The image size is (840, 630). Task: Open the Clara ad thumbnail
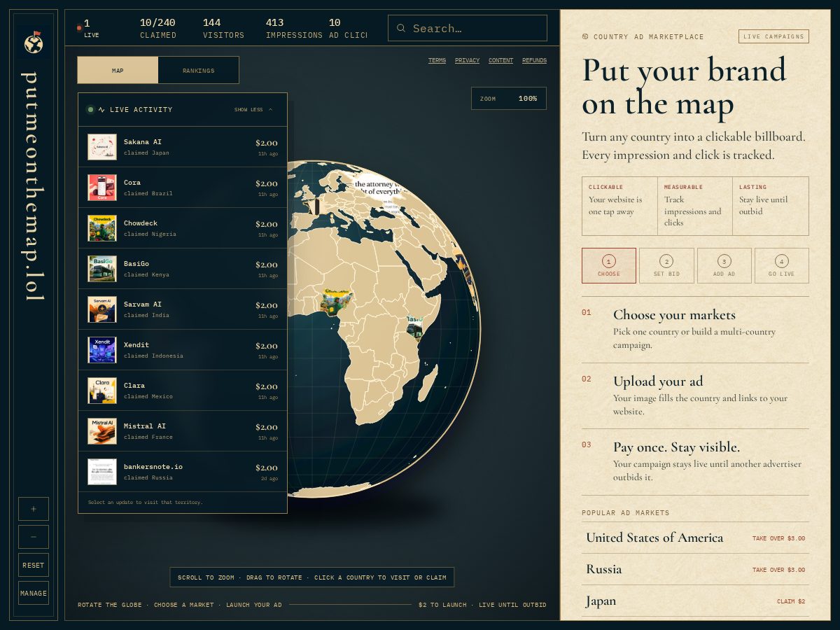coord(102,391)
